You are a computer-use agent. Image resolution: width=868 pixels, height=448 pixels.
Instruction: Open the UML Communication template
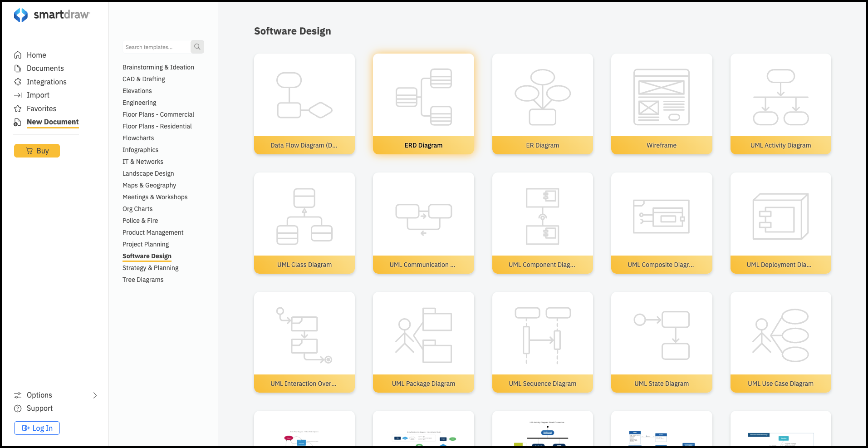(423, 223)
